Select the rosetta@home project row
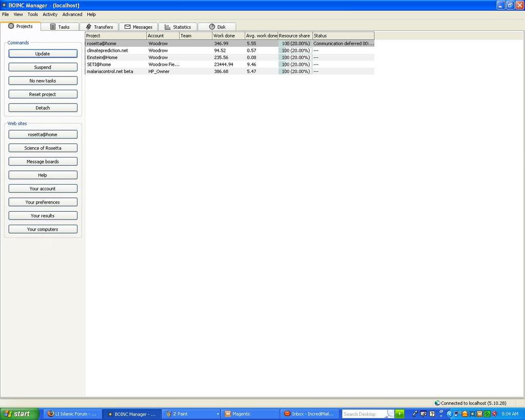This screenshot has height=420, width=525. coord(230,44)
